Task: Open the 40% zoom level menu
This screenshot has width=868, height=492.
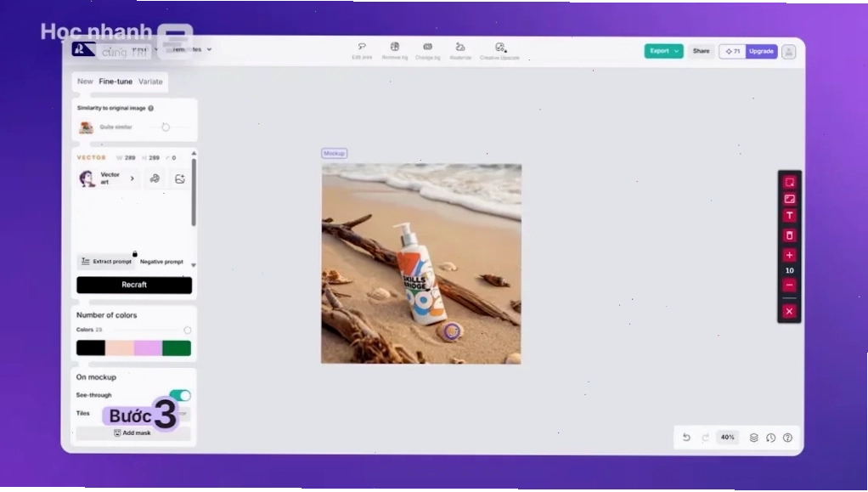Action: (727, 438)
